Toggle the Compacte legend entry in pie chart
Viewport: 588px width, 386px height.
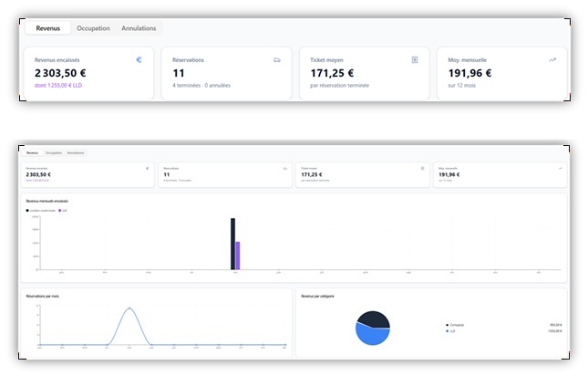point(455,325)
